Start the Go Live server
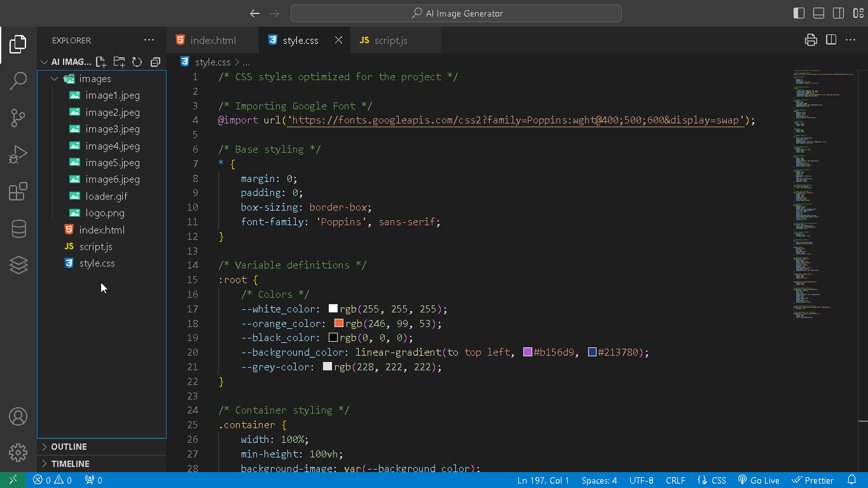This screenshot has height=488, width=868. click(759, 480)
